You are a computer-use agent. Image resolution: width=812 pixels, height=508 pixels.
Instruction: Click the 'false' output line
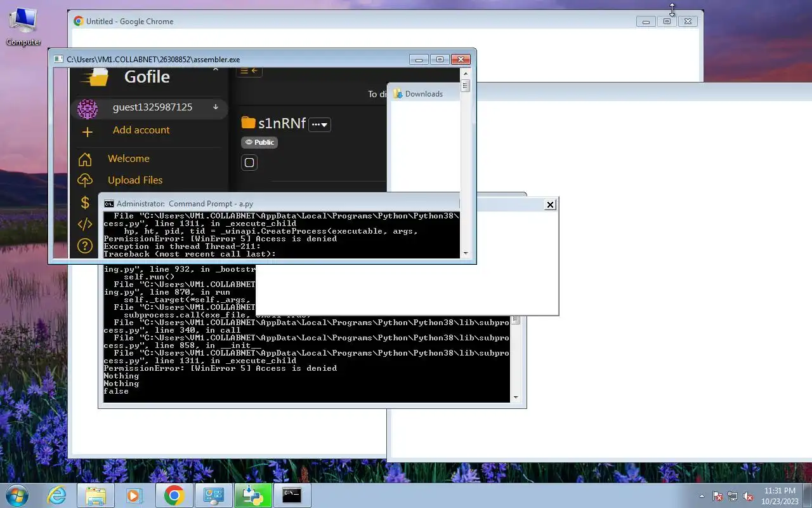point(116,391)
